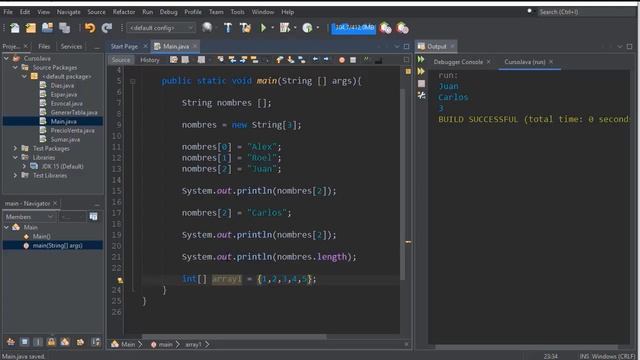Image resolution: width=640 pixels, height=360 pixels.
Task: Open the Debug menu
Action: [169, 12]
